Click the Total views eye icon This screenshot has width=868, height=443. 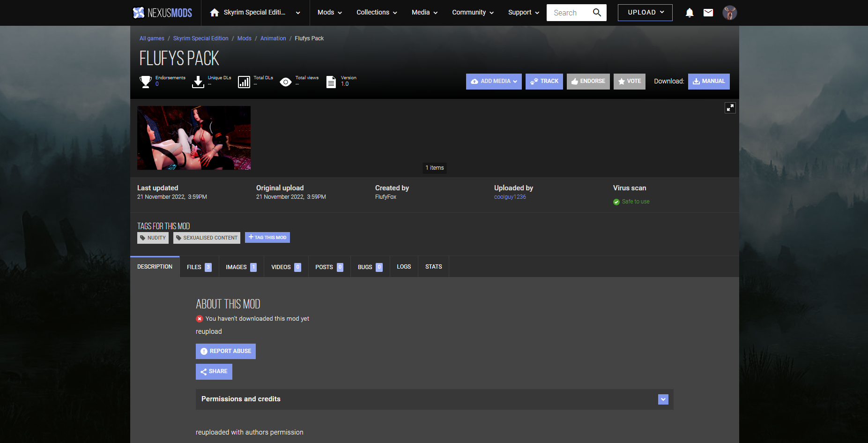point(286,82)
